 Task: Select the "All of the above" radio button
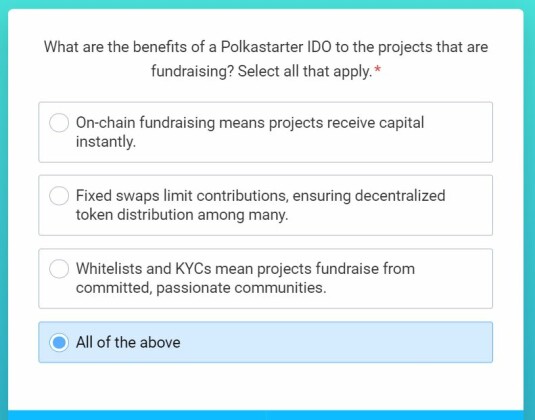59,342
